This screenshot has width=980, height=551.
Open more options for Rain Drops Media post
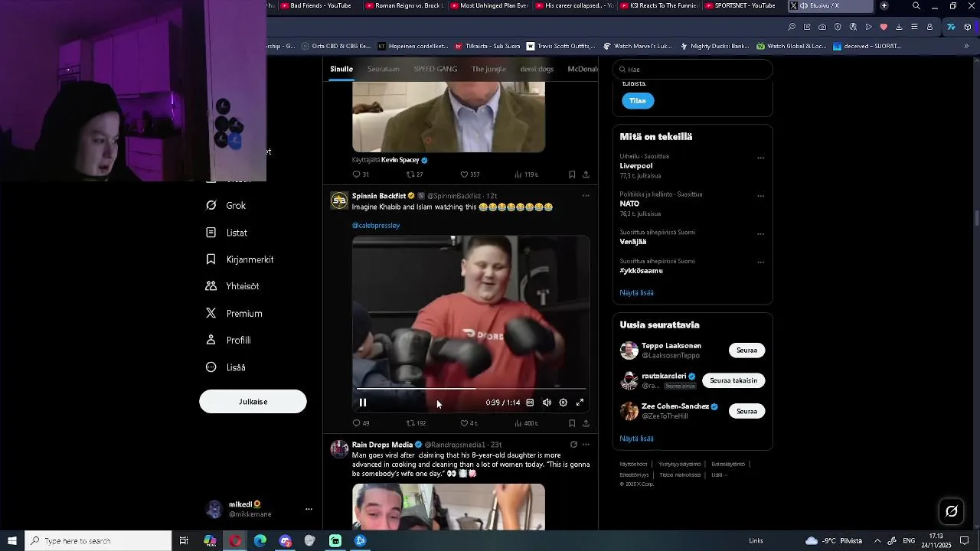pyautogui.click(x=586, y=445)
